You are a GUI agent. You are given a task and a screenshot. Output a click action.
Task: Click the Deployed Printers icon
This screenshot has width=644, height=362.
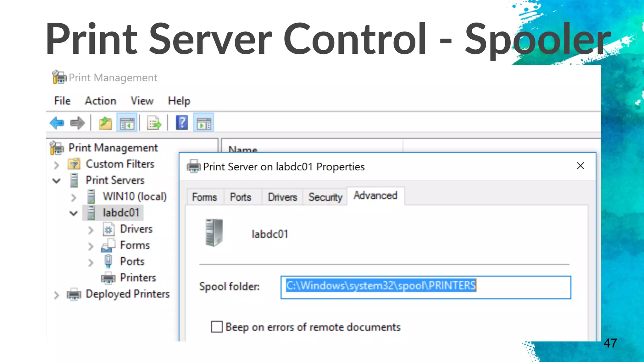point(74,294)
